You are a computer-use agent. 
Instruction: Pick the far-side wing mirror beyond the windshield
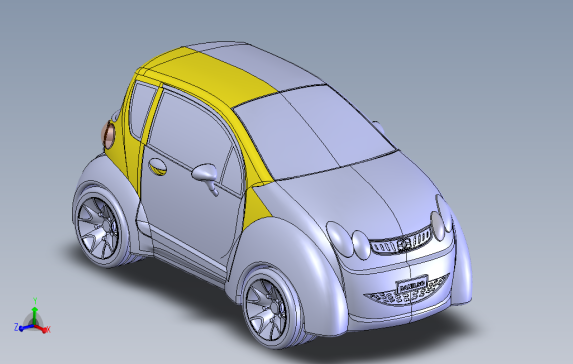tap(379, 127)
